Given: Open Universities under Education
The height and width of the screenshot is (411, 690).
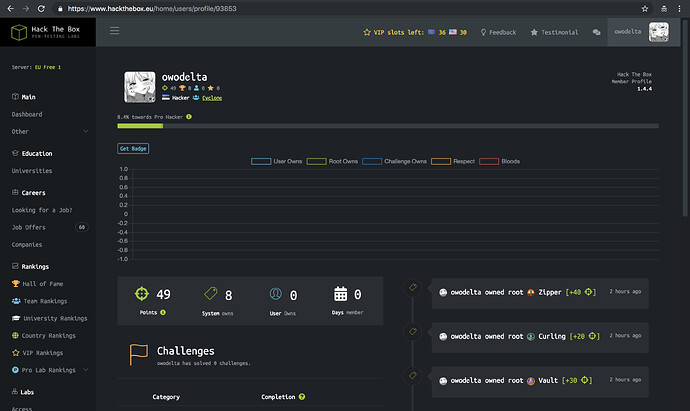Looking at the screenshot, I should pos(32,170).
